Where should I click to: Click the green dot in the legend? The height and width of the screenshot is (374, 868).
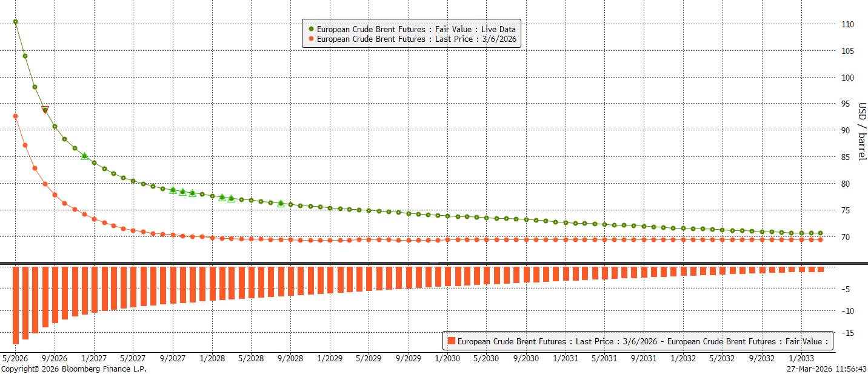[x=312, y=28]
